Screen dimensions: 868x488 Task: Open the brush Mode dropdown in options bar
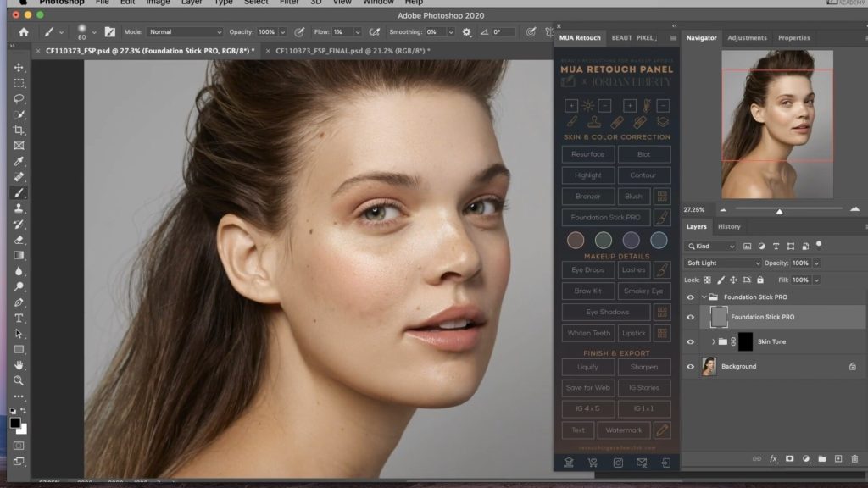pos(182,31)
